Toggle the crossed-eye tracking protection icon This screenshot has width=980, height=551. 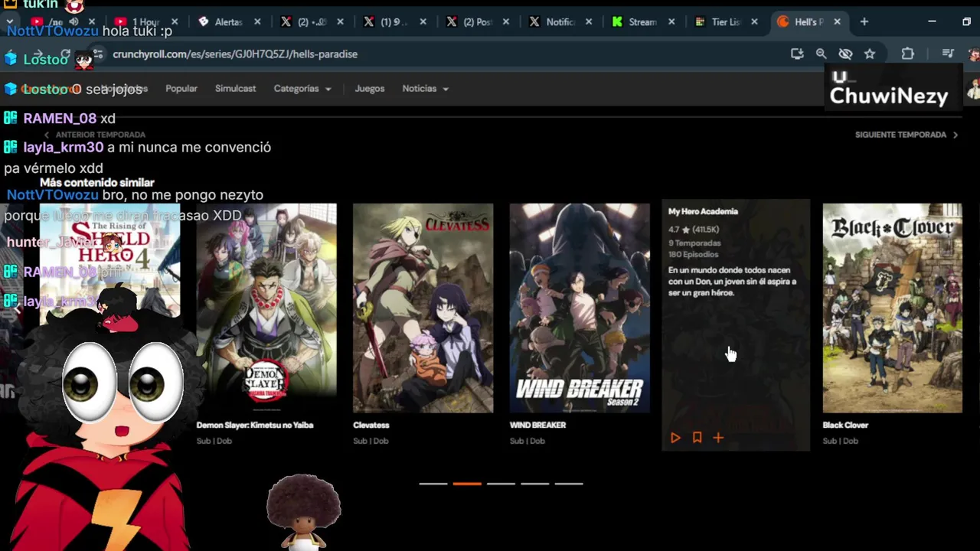pyautogui.click(x=845, y=54)
